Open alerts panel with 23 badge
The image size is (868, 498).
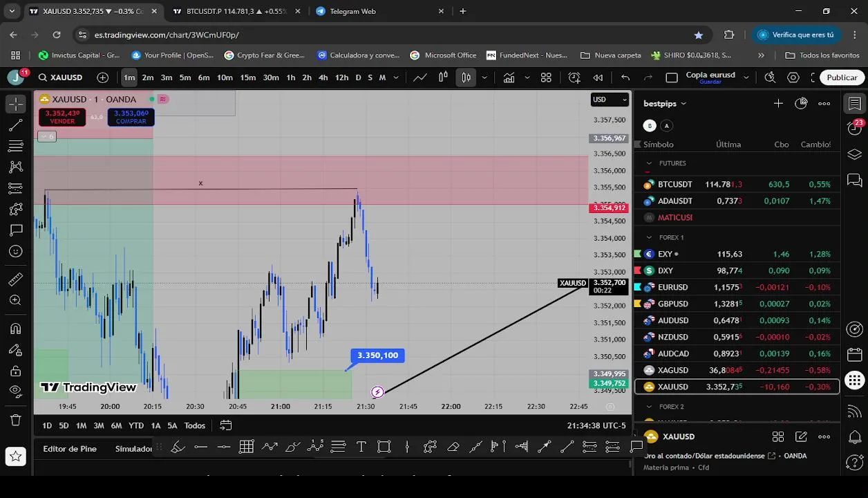(855, 129)
